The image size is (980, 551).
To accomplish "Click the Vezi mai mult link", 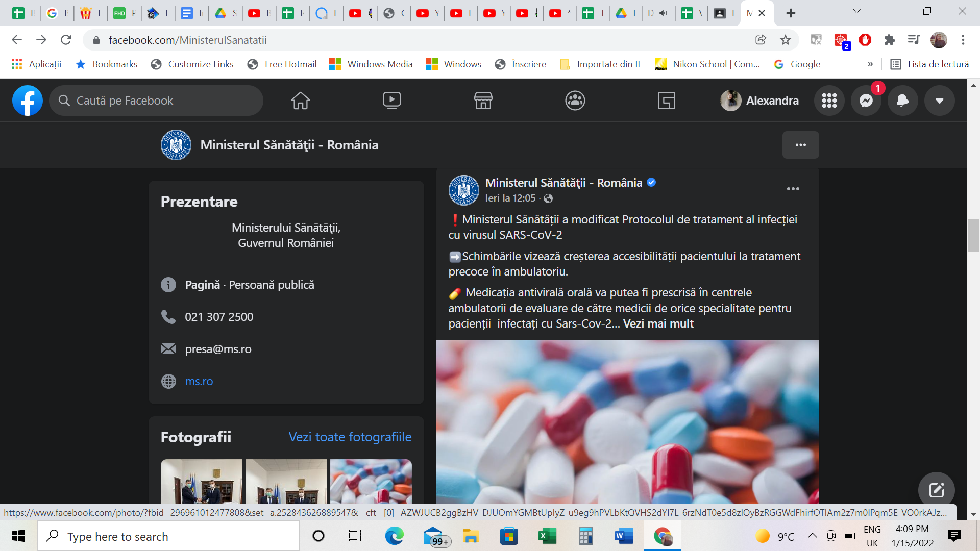I will (658, 323).
